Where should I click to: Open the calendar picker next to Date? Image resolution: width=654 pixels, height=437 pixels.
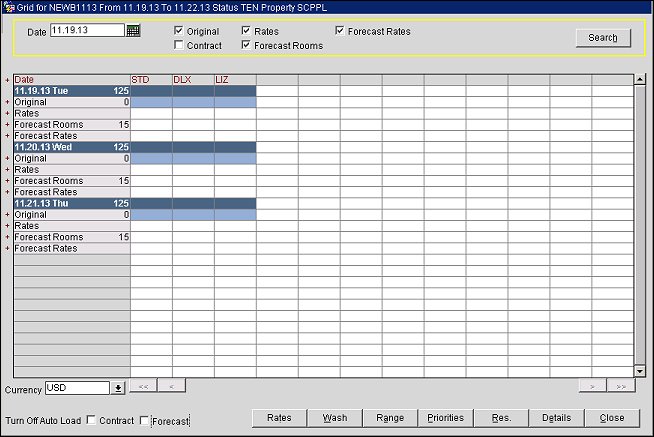click(x=133, y=31)
